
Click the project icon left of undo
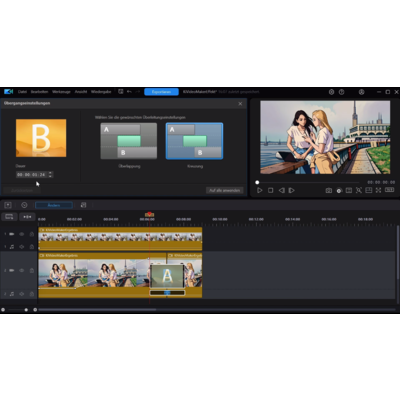pos(121,92)
